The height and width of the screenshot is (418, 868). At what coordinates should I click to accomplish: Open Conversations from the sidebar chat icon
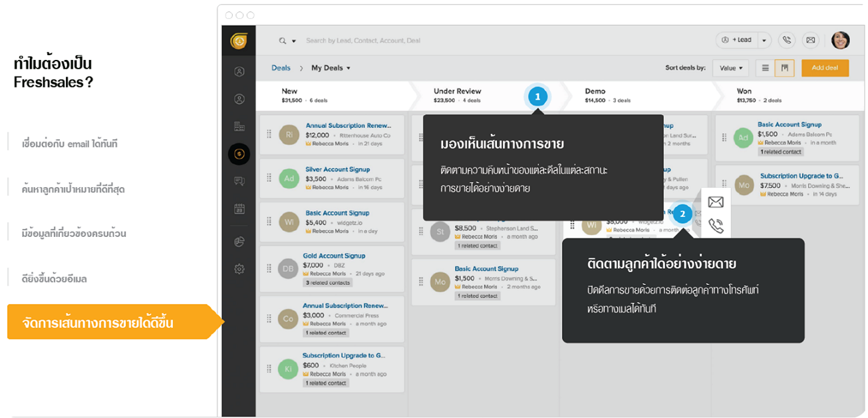239,181
